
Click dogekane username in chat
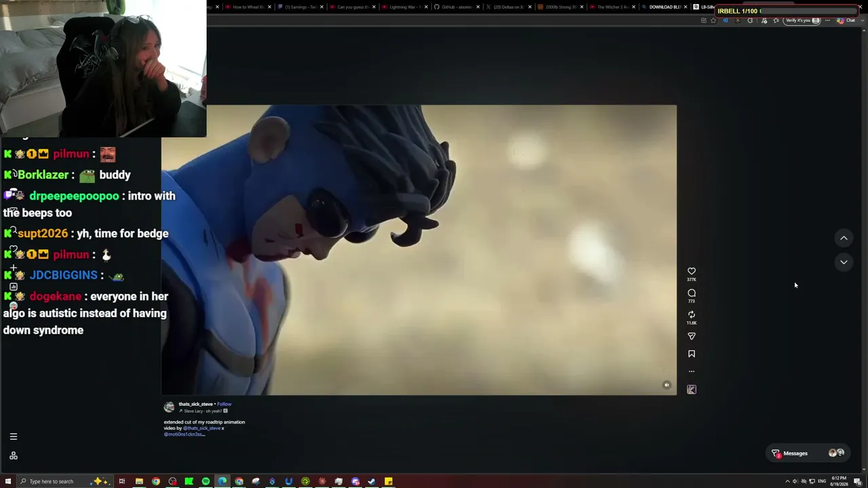tap(56, 296)
